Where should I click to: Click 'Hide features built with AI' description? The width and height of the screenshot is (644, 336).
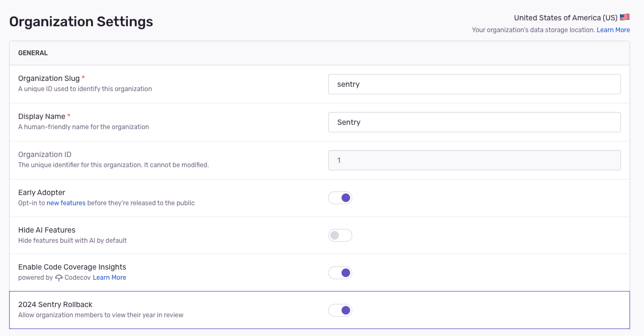tap(73, 241)
